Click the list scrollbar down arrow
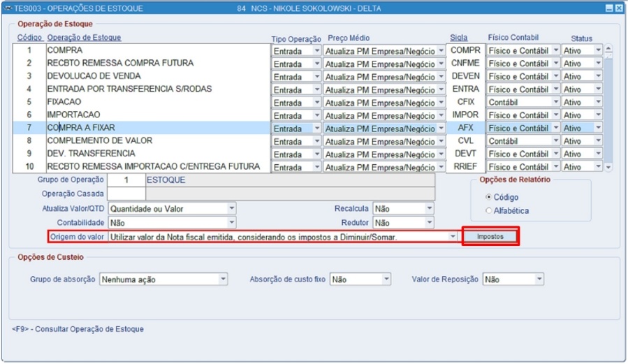Screen dimensions: 628x364 pyautogui.click(x=608, y=168)
